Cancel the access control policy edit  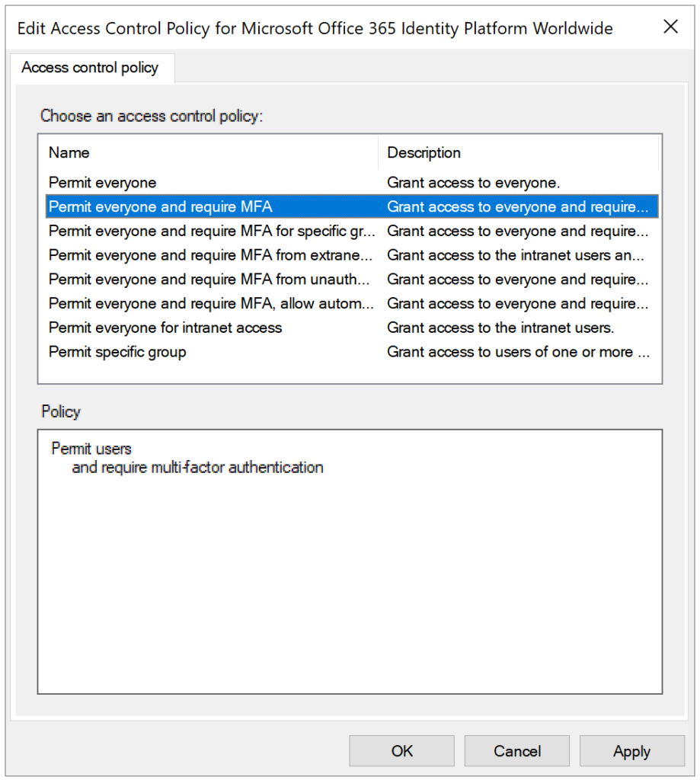(x=516, y=751)
